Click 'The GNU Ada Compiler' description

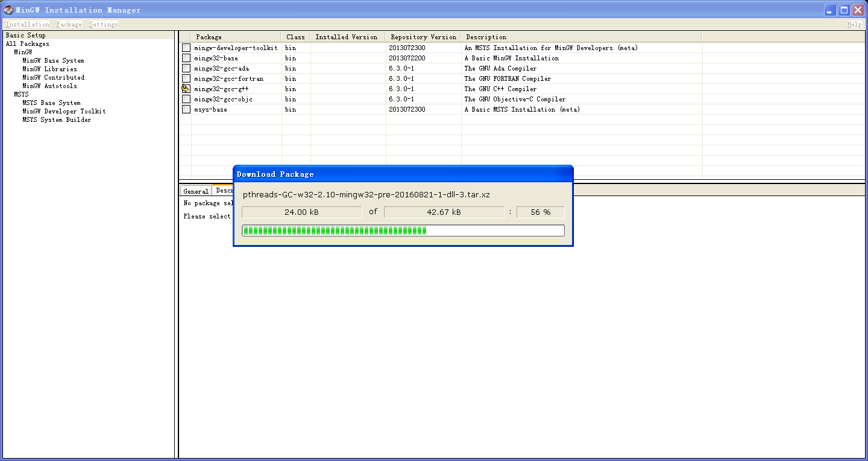coord(500,68)
